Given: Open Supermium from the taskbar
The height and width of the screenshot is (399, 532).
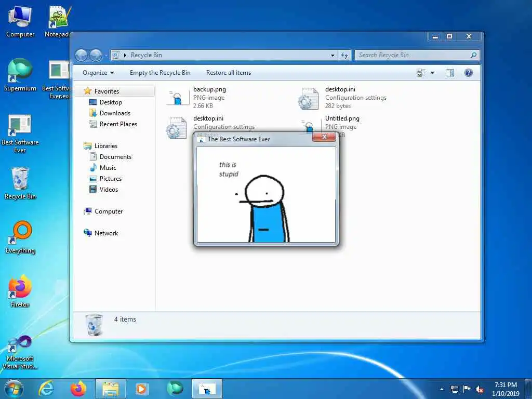Looking at the screenshot, I should (x=175, y=389).
